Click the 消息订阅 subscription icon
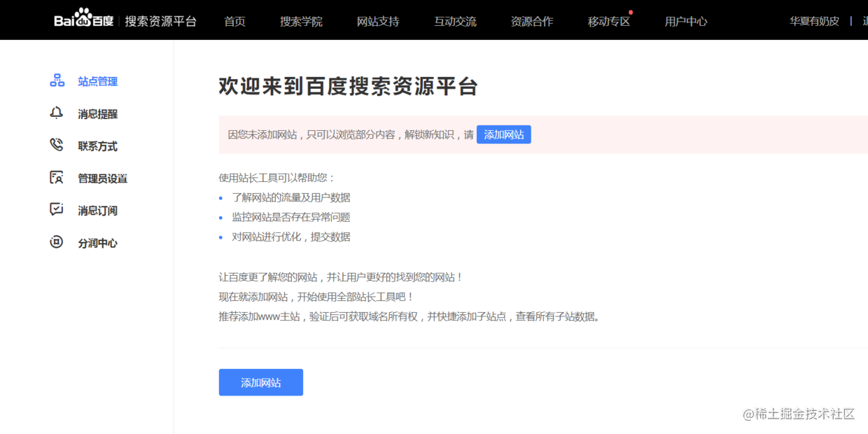Viewport: 868px width, 434px height. [57, 210]
